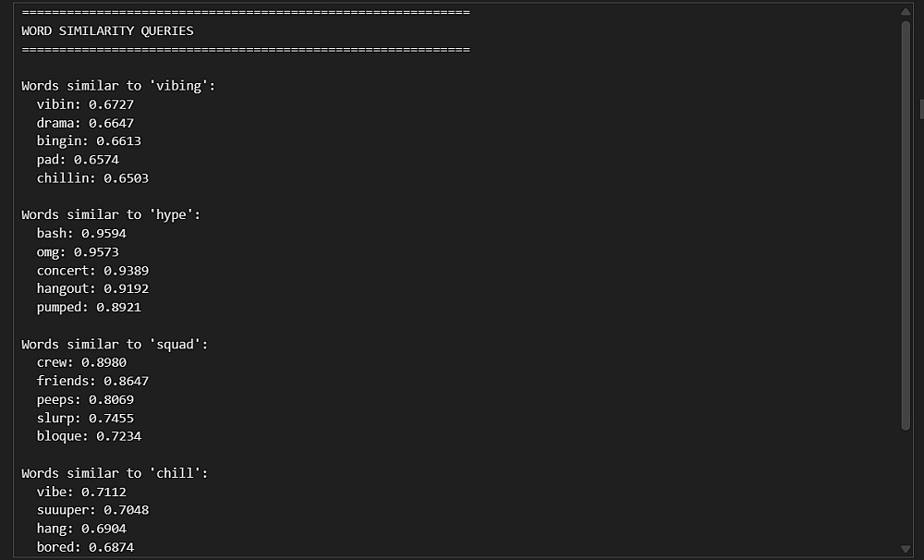Click the 'slurp: 0.7455' result line
This screenshot has width=924, height=560.
(x=85, y=419)
